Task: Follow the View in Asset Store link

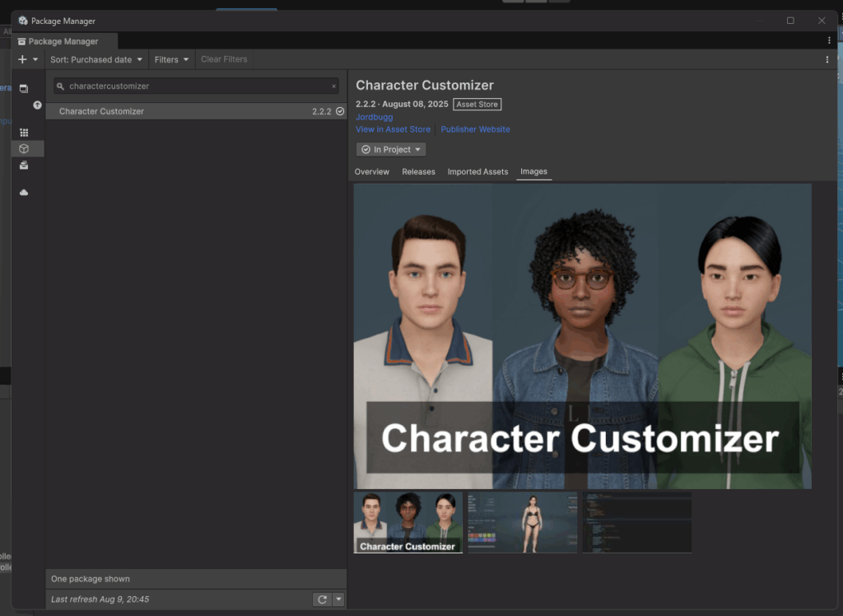Action: point(393,129)
